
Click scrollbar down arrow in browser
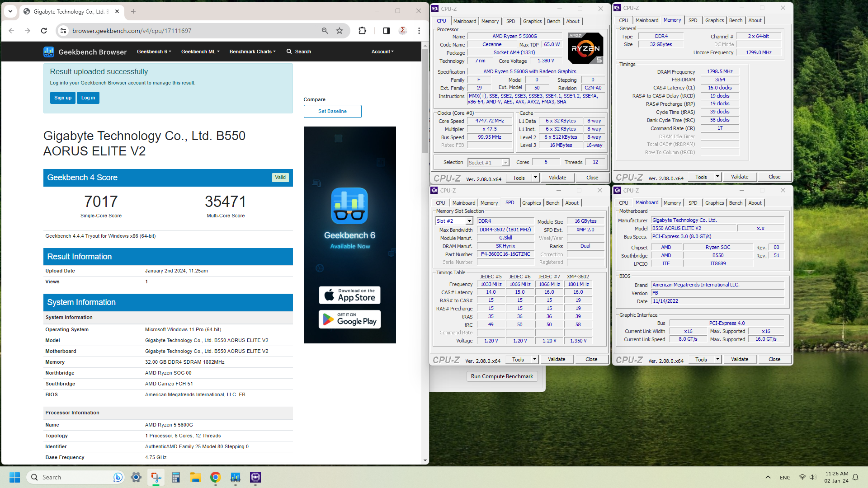click(x=425, y=460)
